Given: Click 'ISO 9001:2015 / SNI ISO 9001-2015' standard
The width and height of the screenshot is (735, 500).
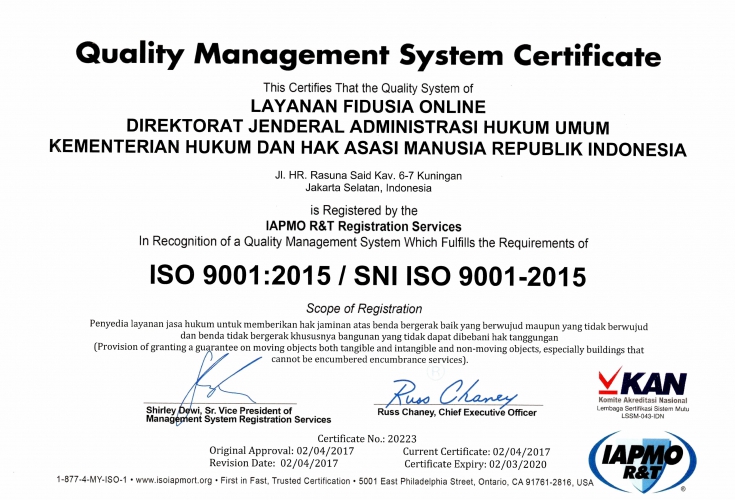Looking at the screenshot, I should point(368,276).
